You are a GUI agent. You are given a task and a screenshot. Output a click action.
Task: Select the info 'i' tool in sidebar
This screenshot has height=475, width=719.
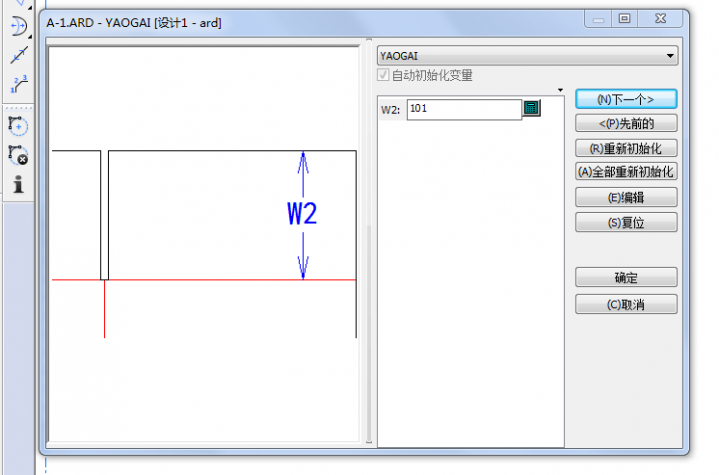coord(18,184)
